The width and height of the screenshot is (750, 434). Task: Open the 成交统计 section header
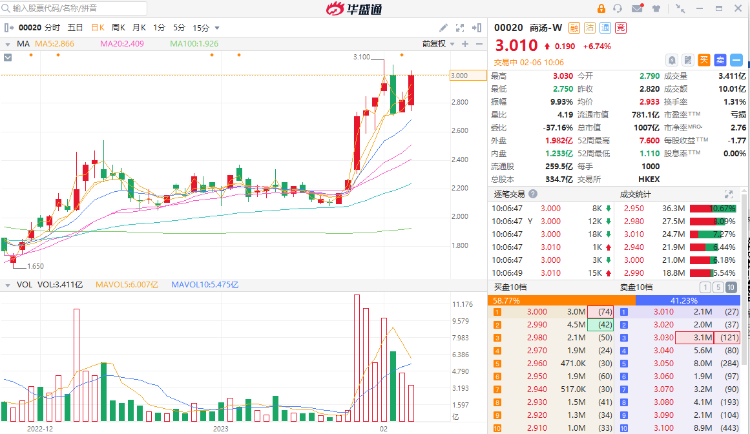click(x=635, y=194)
